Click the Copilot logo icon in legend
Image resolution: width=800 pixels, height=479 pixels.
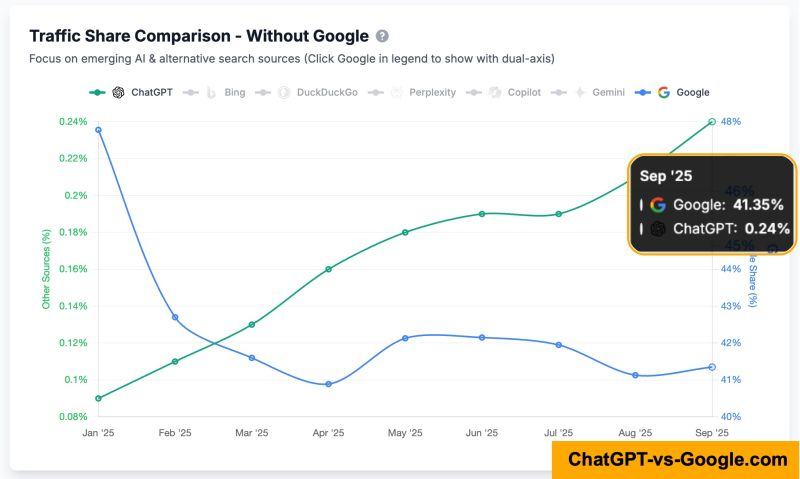click(x=496, y=92)
